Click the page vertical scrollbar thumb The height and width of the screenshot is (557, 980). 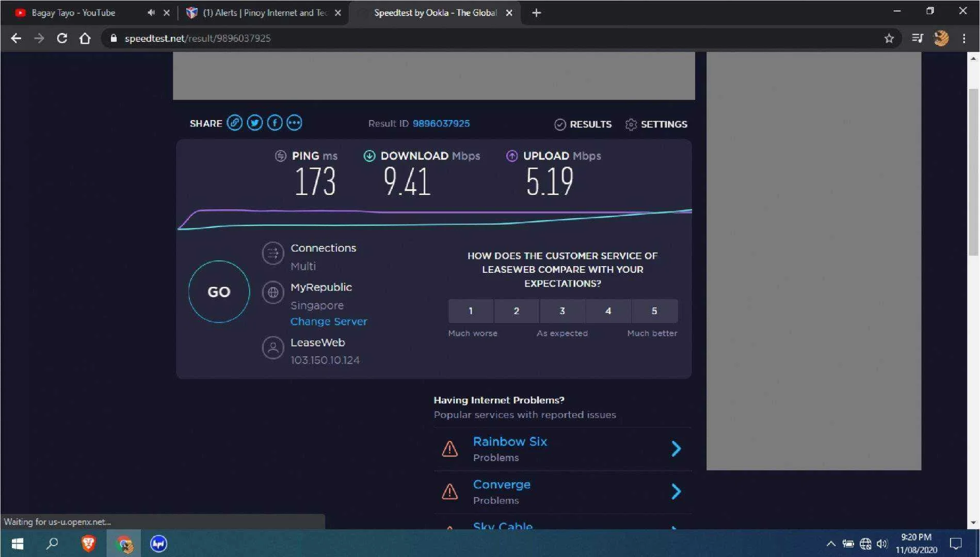(x=973, y=172)
